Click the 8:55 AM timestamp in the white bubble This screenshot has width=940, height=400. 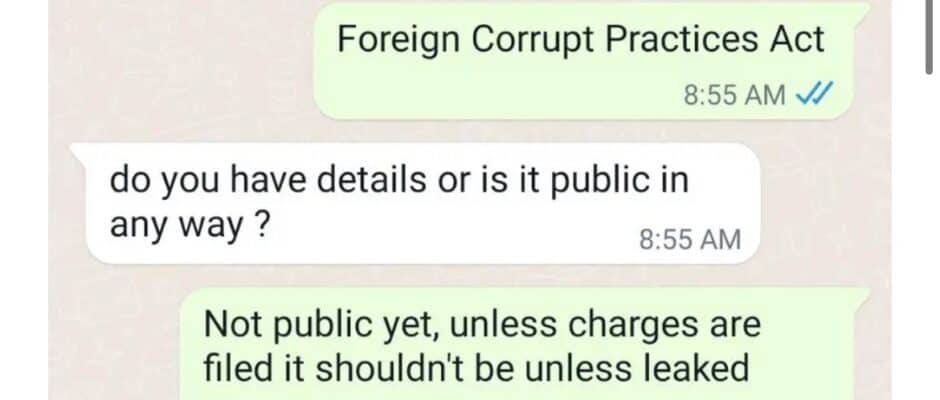pyautogui.click(x=690, y=239)
